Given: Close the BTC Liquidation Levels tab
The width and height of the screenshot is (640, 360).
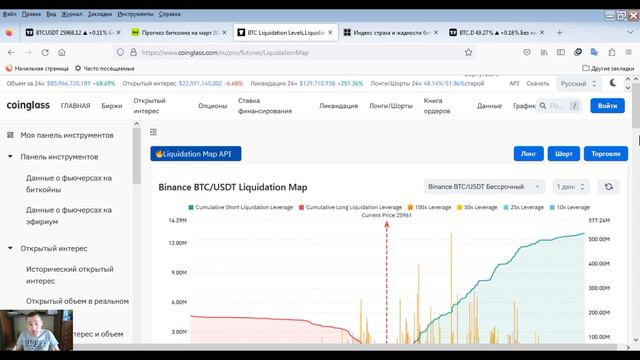Looking at the screenshot, I should click(330, 33).
